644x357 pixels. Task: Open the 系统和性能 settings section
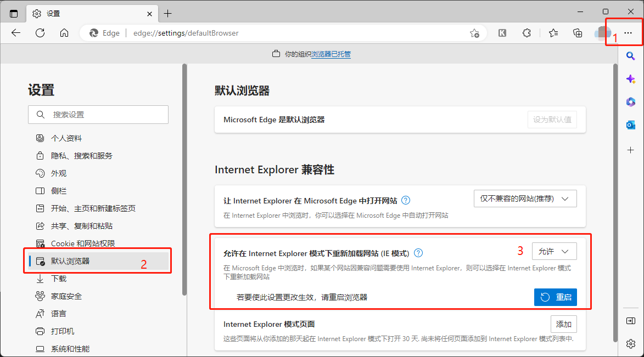pyautogui.click(x=70, y=349)
